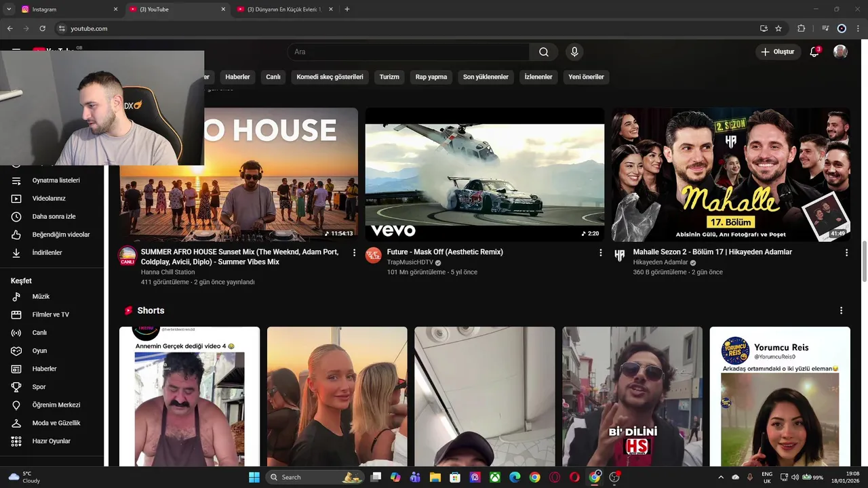Open Shorts section more options menu
Image resolution: width=868 pixels, height=488 pixels.
click(841, 310)
